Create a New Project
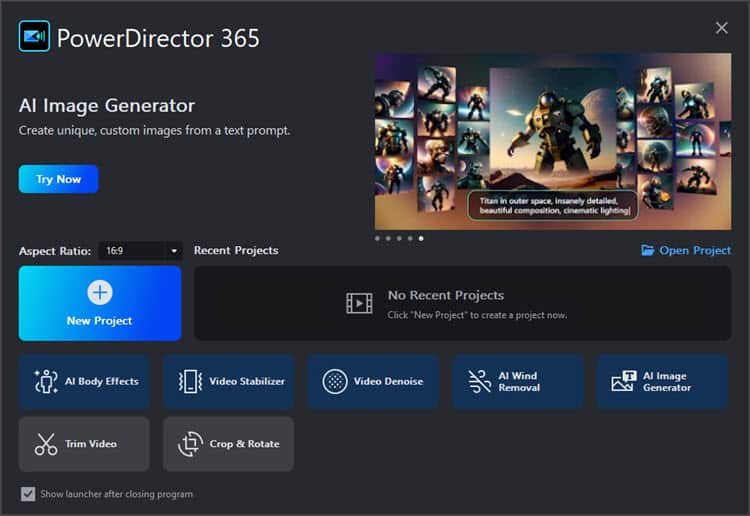Screen dimensions: 750x516 [100, 303]
